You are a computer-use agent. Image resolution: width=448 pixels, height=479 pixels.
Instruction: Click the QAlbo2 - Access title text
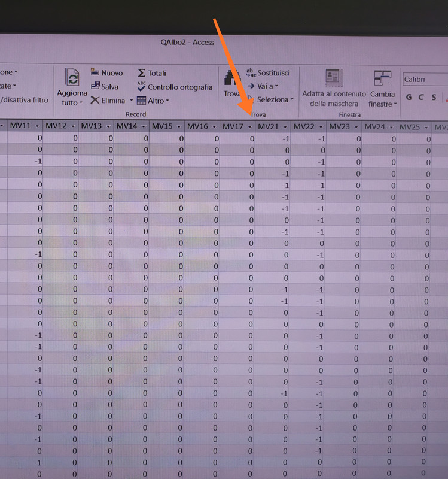pyautogui.click(x=187, y=43)
